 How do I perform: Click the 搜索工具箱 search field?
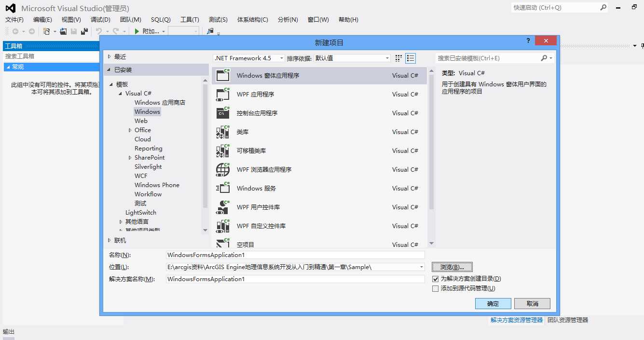[x=51, y=56]
